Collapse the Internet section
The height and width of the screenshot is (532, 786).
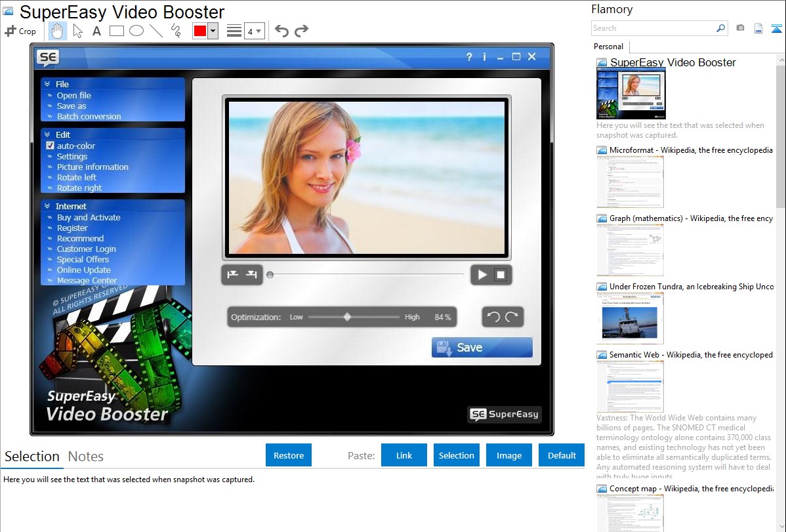[x=47, y=206]
